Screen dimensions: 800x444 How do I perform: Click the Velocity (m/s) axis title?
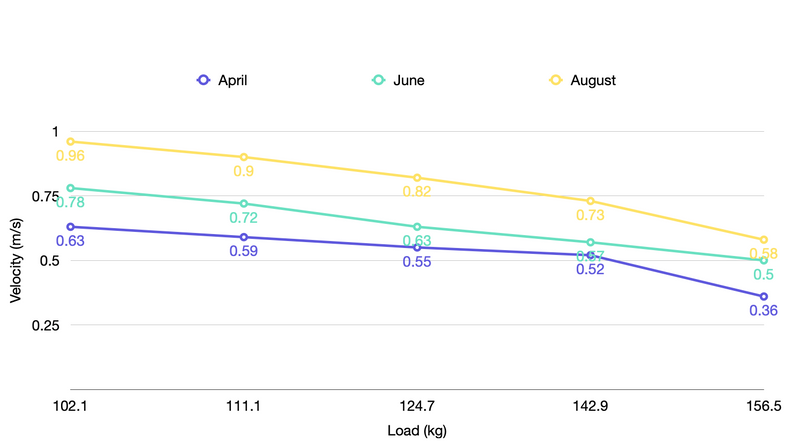16,261
